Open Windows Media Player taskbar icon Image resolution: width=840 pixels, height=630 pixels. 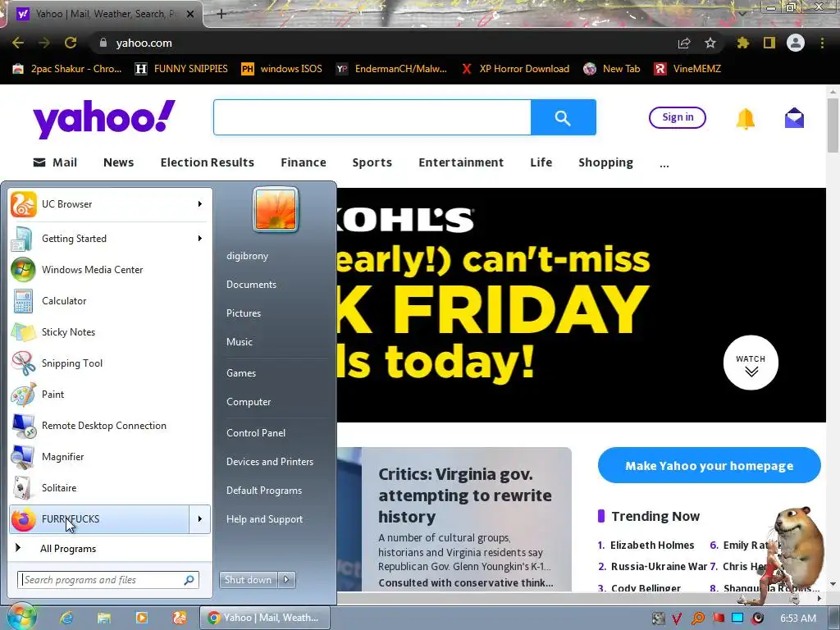pos(141,618)
